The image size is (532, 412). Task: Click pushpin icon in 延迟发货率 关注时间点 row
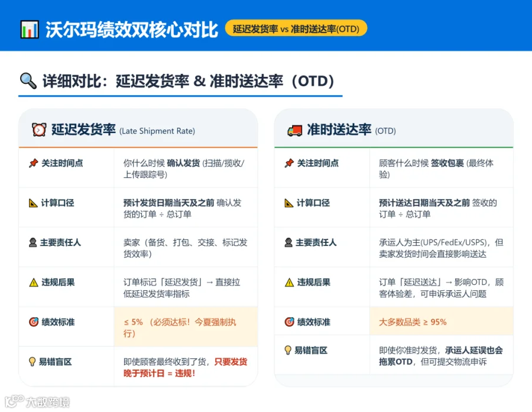point(33,163)
